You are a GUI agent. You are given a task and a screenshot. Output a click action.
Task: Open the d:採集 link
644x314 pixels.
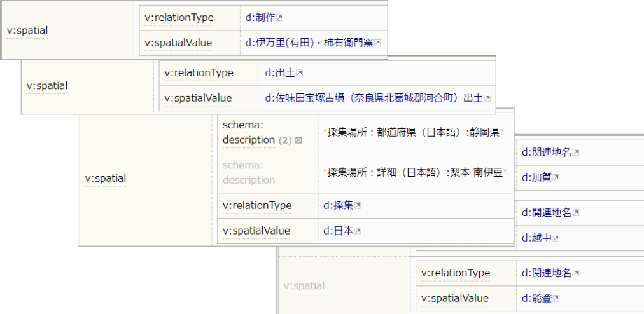339,205
